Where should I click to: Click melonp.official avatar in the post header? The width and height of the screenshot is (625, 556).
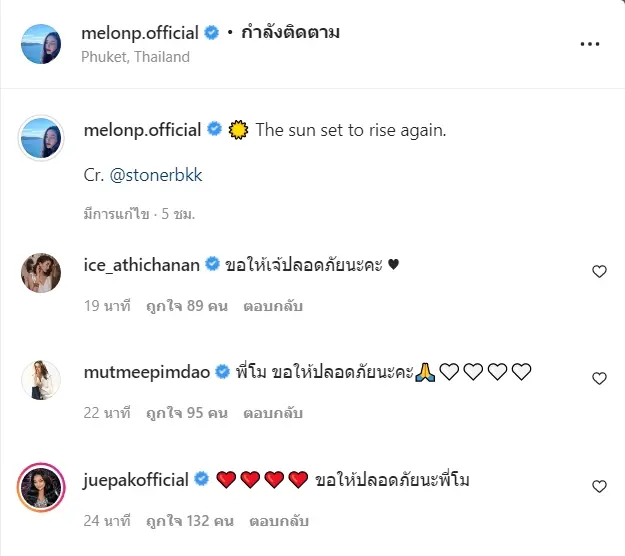(42, 44)
